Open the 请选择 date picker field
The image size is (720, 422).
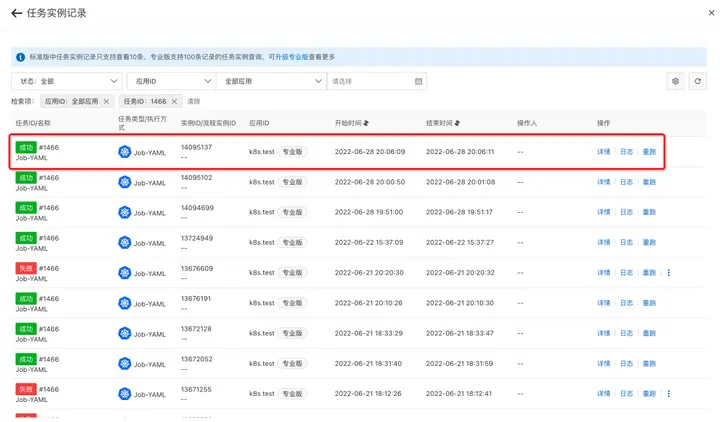pyautogui.click(x=376, y=81)
